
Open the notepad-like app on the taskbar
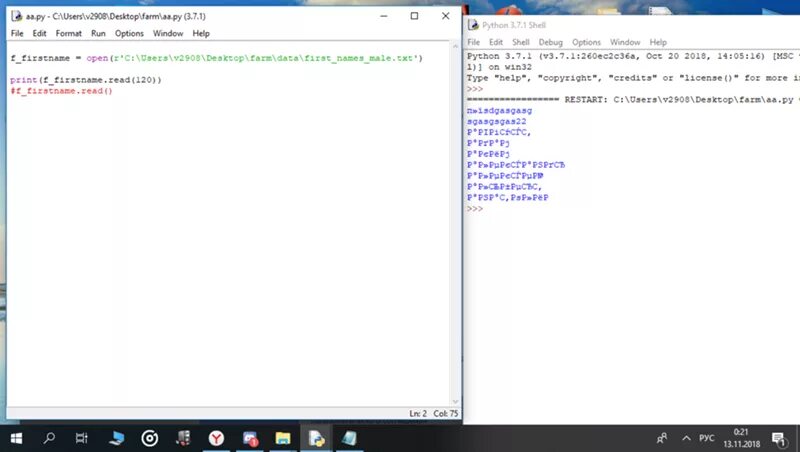[349, 438]
